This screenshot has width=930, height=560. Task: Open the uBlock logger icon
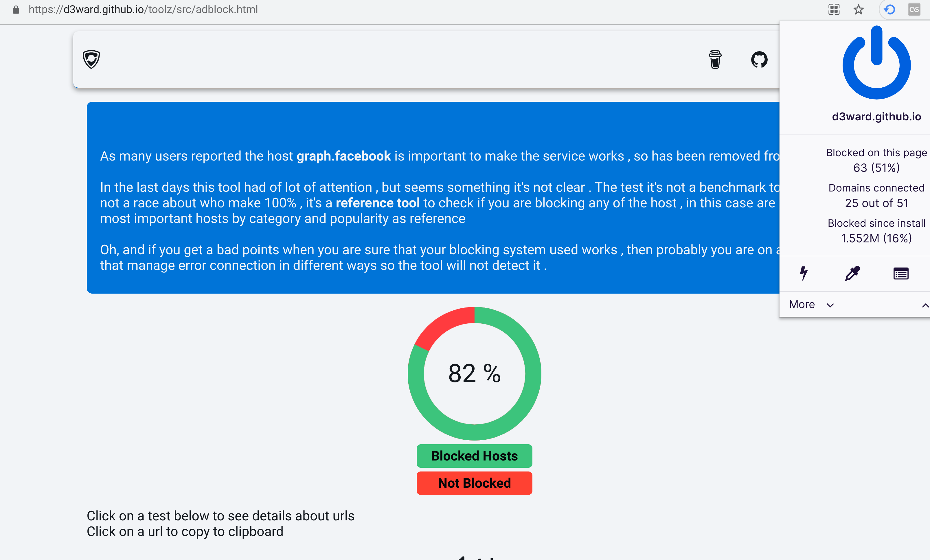pyautogui.click(x=900, y=274)
